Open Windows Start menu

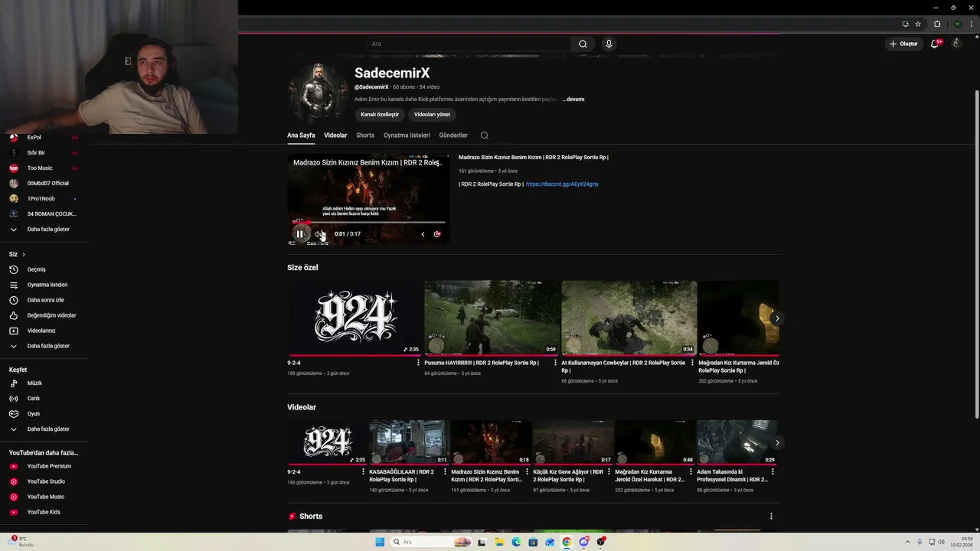coord(380,542)
